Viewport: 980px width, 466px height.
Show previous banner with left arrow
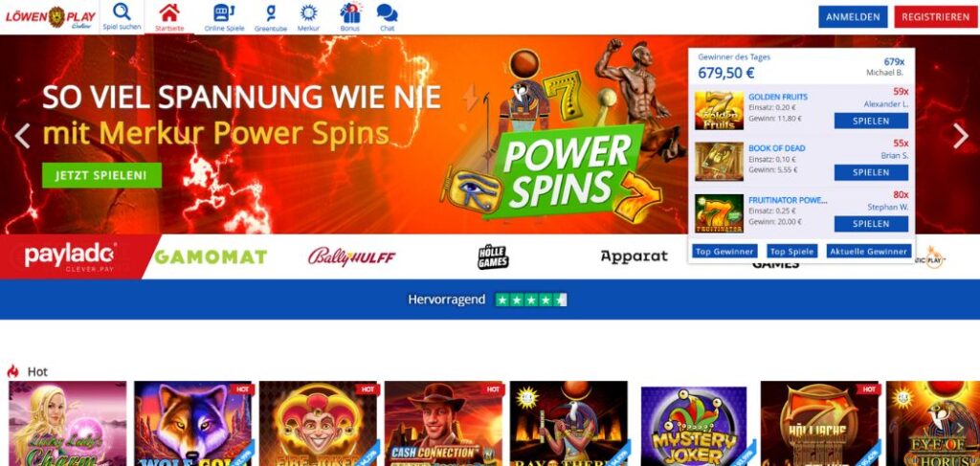click(x=23, y=136)
